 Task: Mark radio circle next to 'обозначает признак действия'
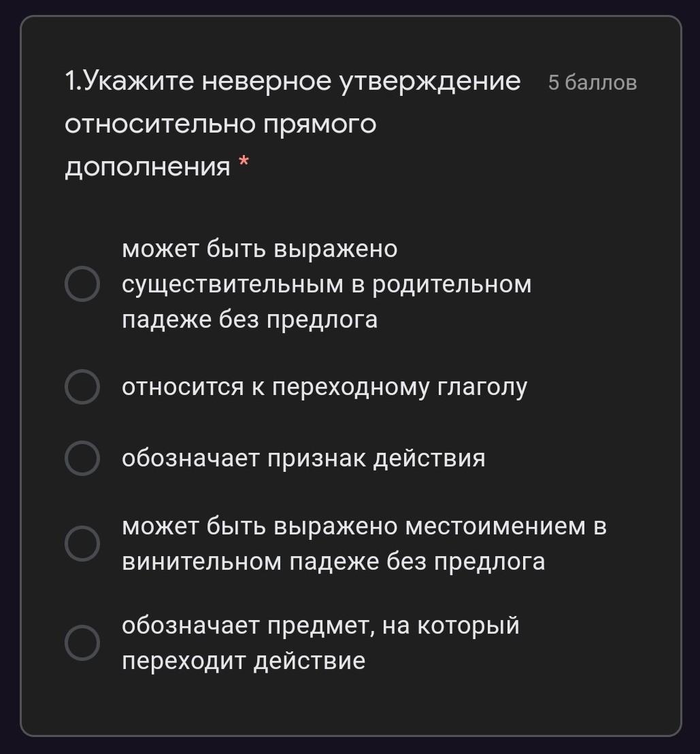82,458
